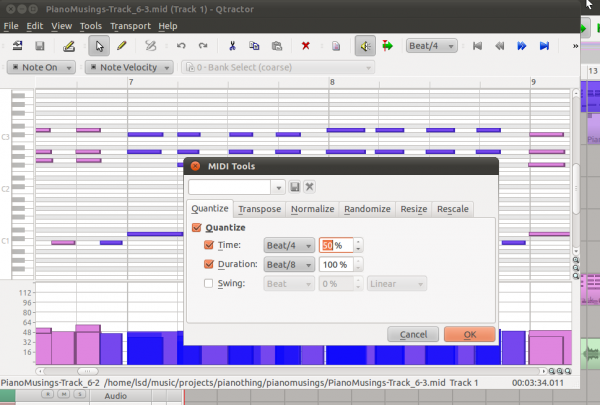Click the MIDI Tools preset name field
Viewport: 600px width, 405px height.
tap(229, 187)
